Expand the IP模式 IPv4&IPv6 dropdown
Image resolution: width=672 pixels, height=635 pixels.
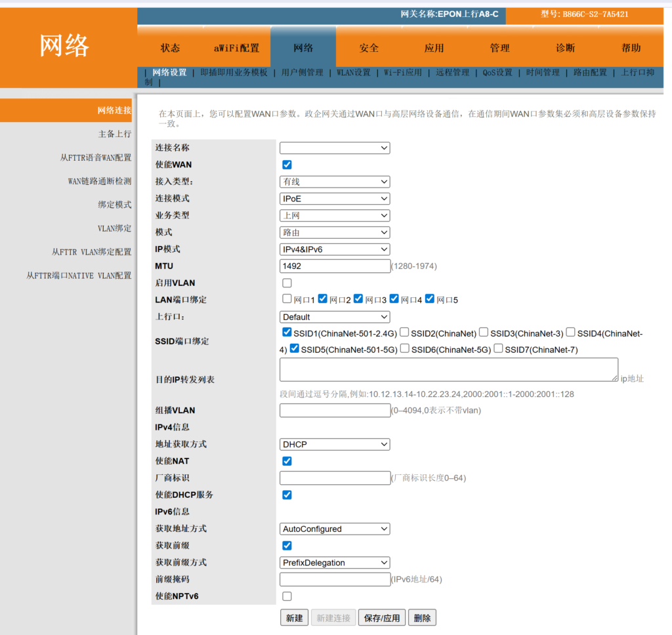(x=335, y=249)
